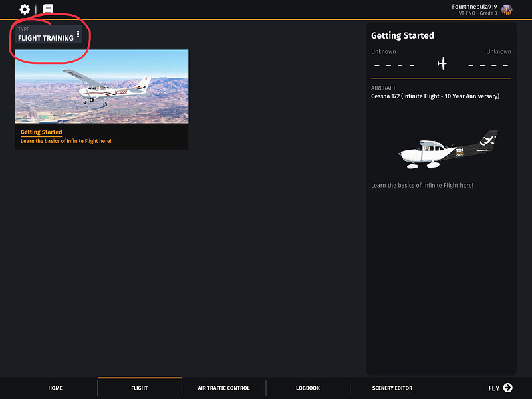The height and width of the screenshot is (399, 532).
Task: Click the Fourthnebula919 username
Action: 474,7
